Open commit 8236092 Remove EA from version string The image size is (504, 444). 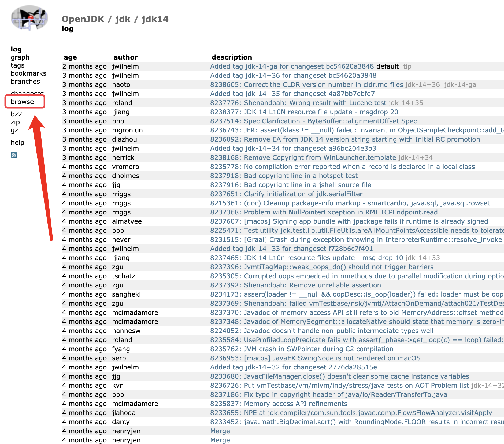[345, 139]
